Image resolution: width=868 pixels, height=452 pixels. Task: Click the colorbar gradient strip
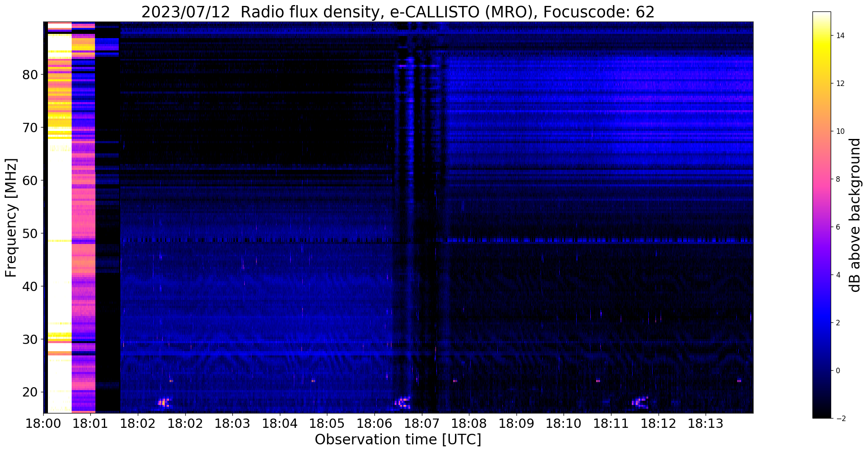pos(821,215)
